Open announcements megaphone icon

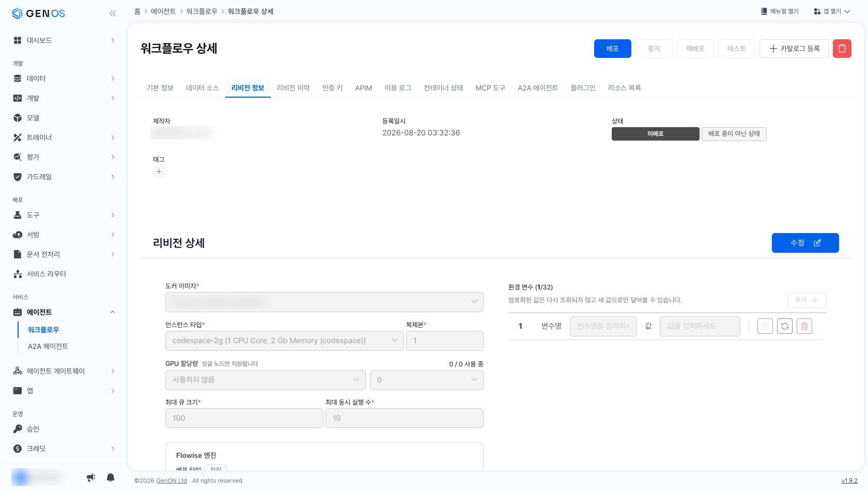[x=91, y=478]
